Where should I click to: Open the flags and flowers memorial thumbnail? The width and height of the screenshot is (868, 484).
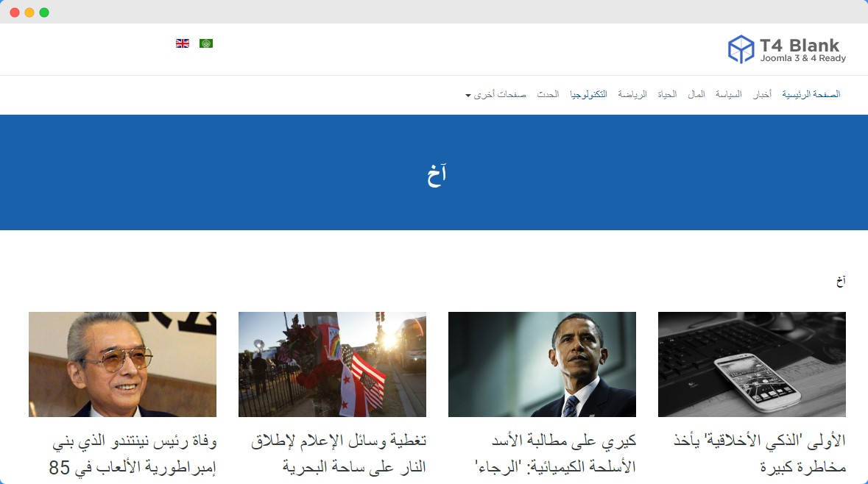pyautogui.click(x=332, y=364)
